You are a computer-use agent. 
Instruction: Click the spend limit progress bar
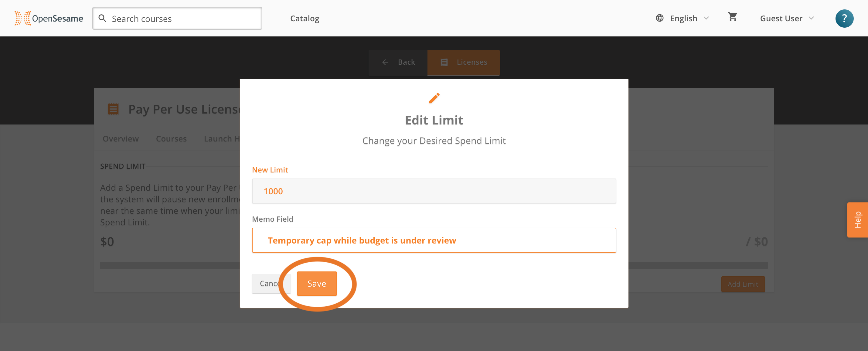point(434,265)
